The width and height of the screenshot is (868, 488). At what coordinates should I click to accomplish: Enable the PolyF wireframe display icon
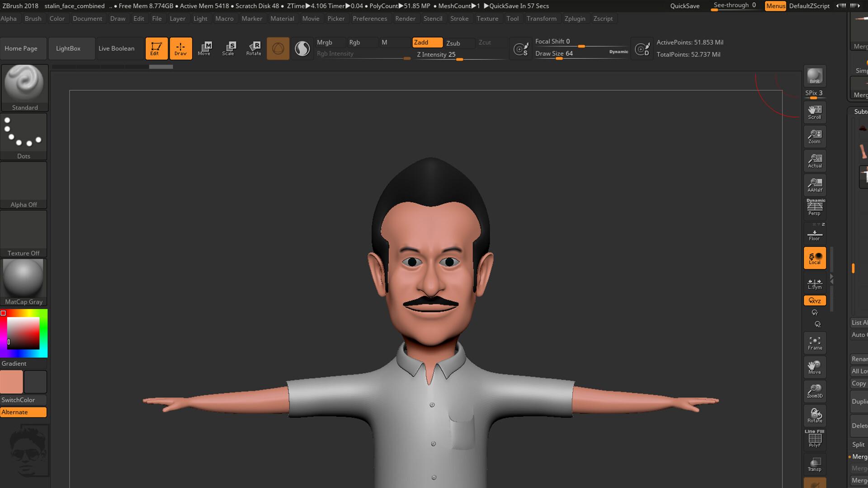(814, 440)
